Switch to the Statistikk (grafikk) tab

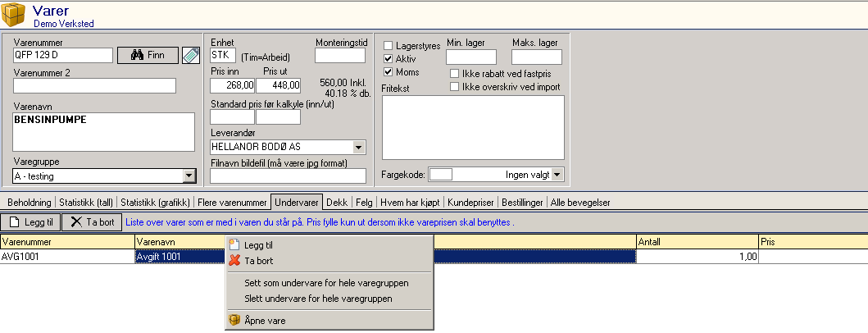(156, 203)
